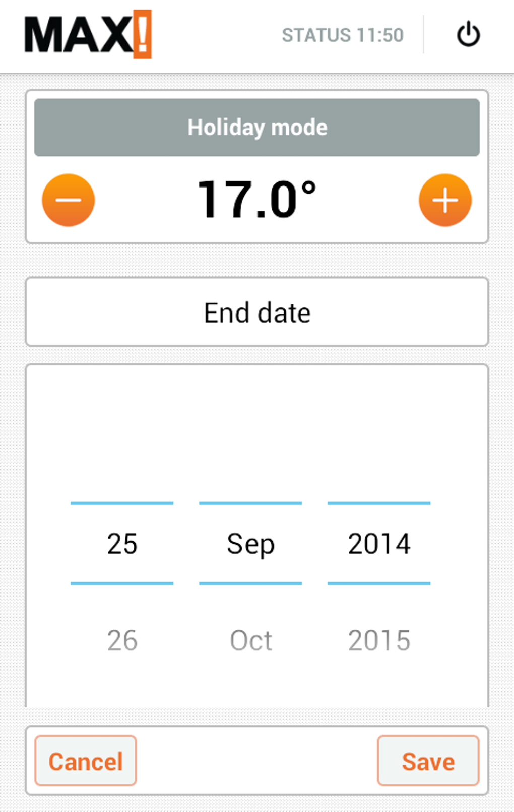Screen dimensions: 514x812
Task: Select the Holiday mode header
Action: coord(257,127)
